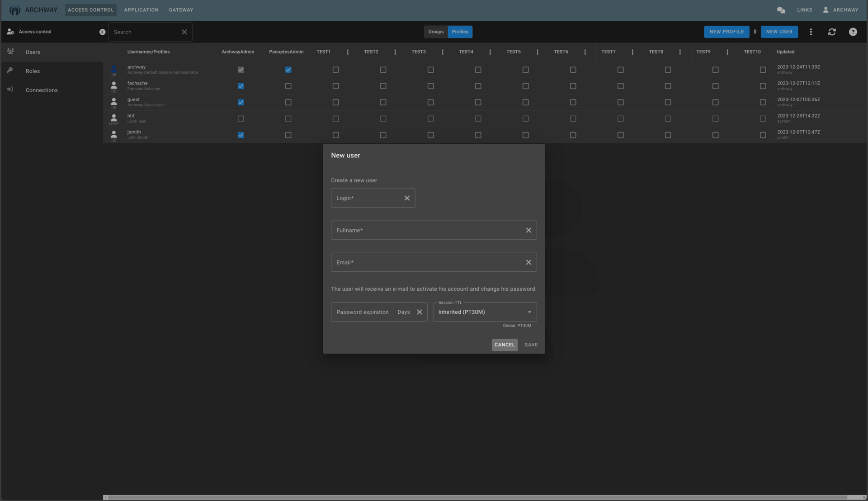This screenshot has width=868, height=501.
Task: Click the refresh icon in top toolbar
Action: coord(832,32)
